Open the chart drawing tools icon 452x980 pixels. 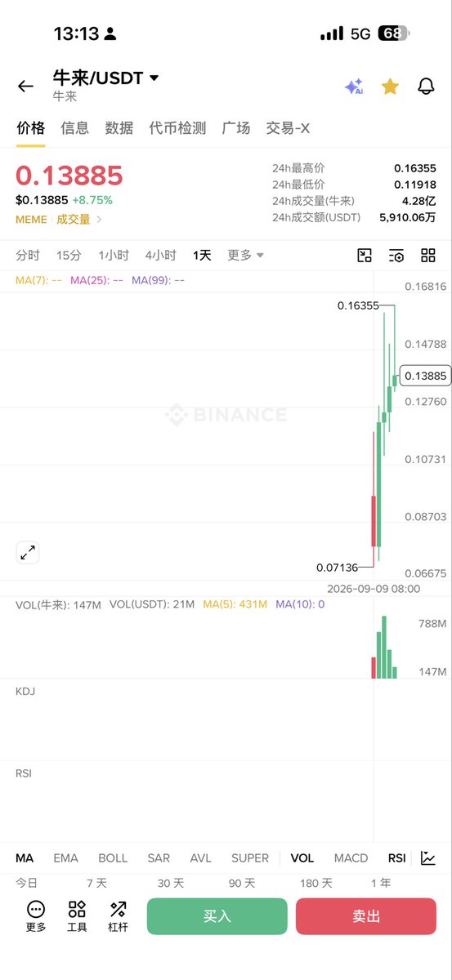(365, 256)
